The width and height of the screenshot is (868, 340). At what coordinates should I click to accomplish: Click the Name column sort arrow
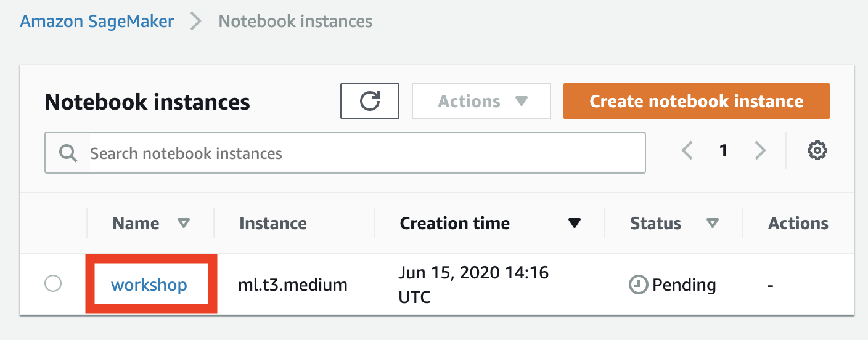pos(183,223)
